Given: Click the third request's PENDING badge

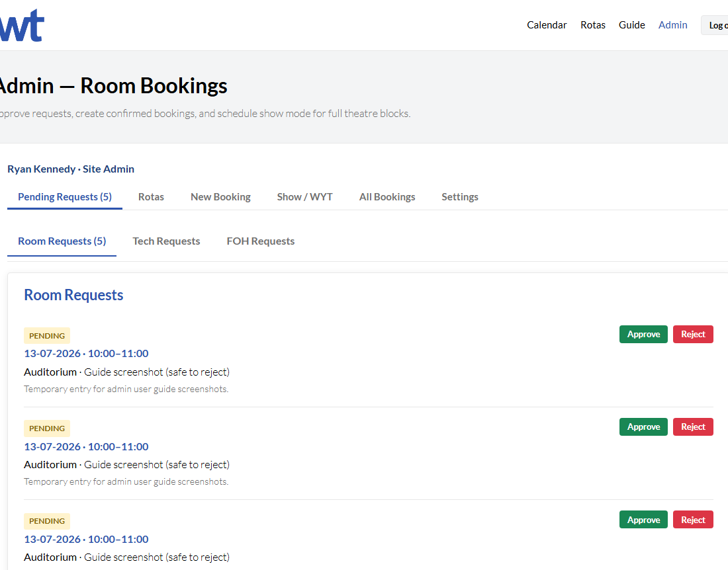Looking at the screenshot, I should [47, 521].
